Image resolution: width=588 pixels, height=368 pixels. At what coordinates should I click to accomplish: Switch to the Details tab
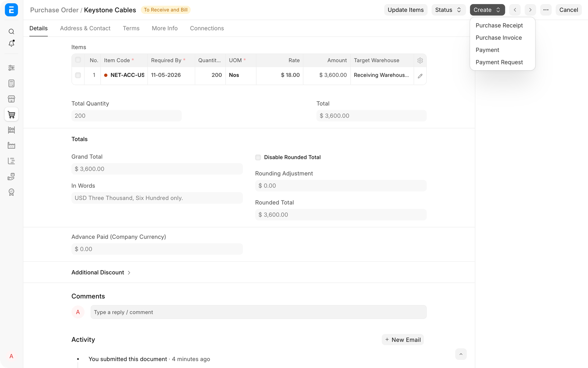coord(39,28)
